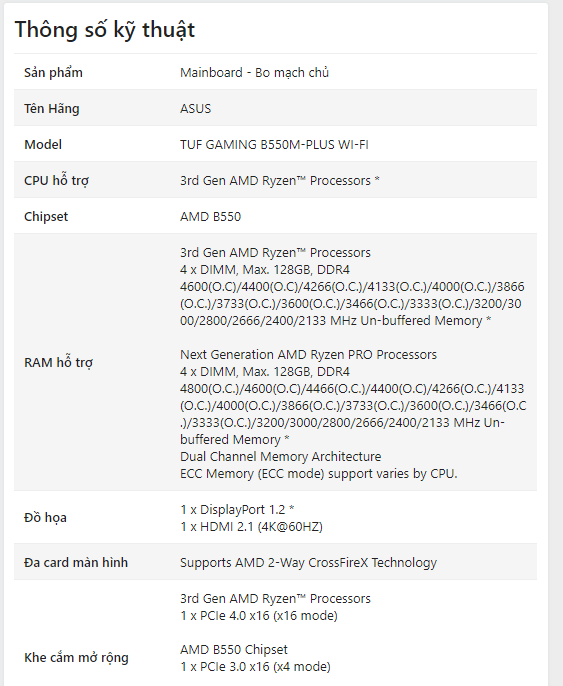Click '1 x HDMI 2.1 (4K@60HZ)' entry
563x686 pixels.
(252, 526)
